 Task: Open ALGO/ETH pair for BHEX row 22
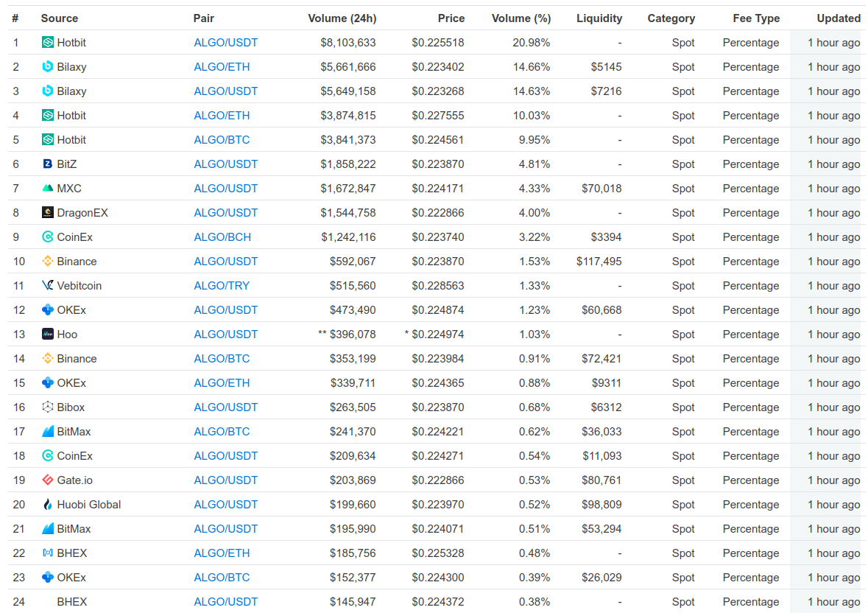pyautogui.click(x=222, y=554)
